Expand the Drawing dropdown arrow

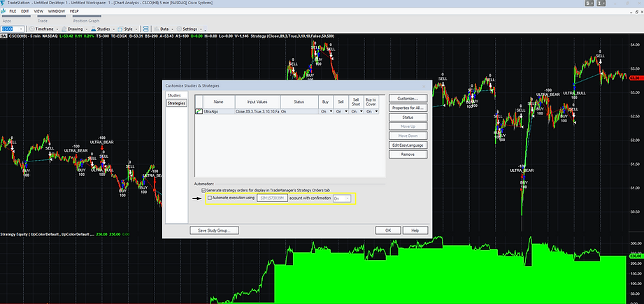tap(86, 29)
